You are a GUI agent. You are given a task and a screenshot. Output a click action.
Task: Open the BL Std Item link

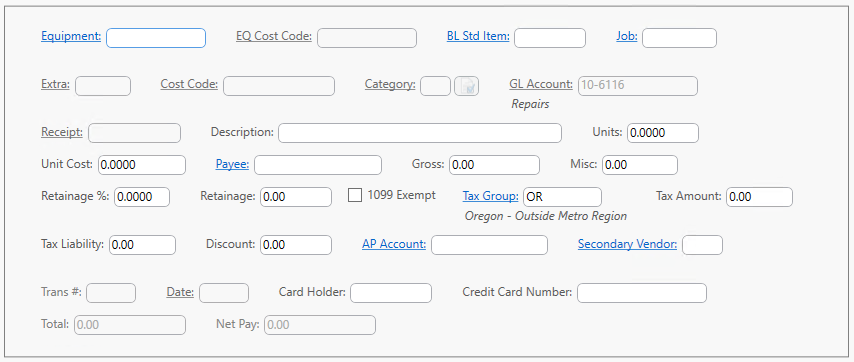pyautogui.click(x=478, y=36)
